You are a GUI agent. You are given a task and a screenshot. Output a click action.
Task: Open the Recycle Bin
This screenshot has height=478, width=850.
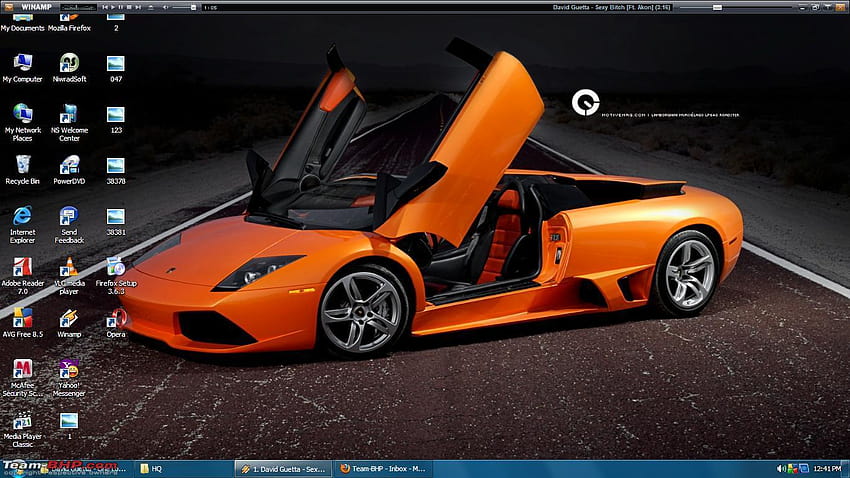coord(22,170)
